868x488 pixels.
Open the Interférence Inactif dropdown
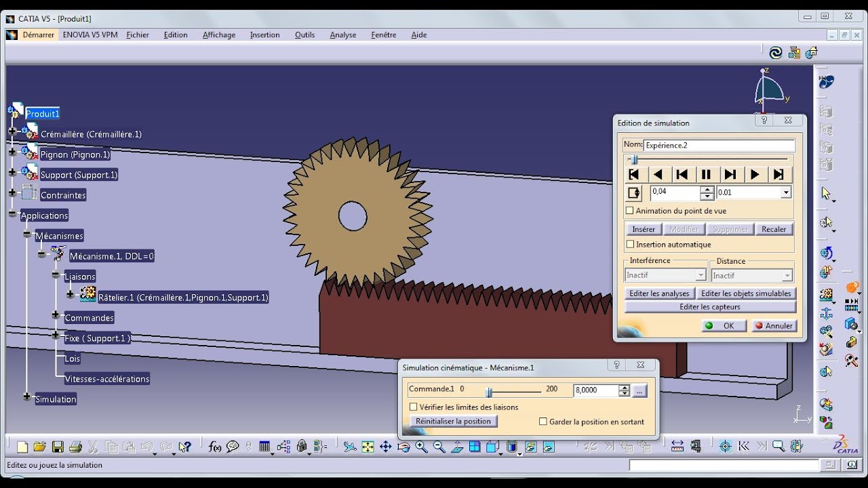click(x=701, y=276)
